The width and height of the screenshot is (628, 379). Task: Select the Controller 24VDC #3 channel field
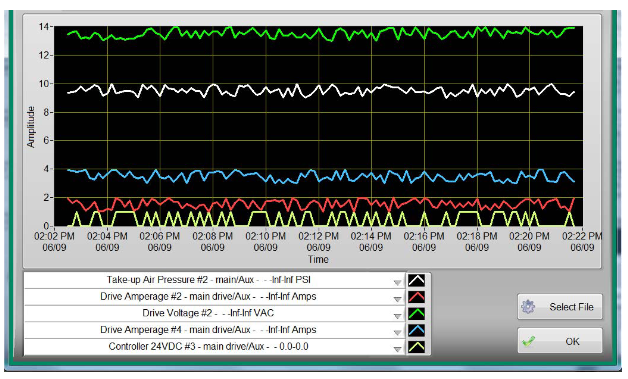click(214, 347)
